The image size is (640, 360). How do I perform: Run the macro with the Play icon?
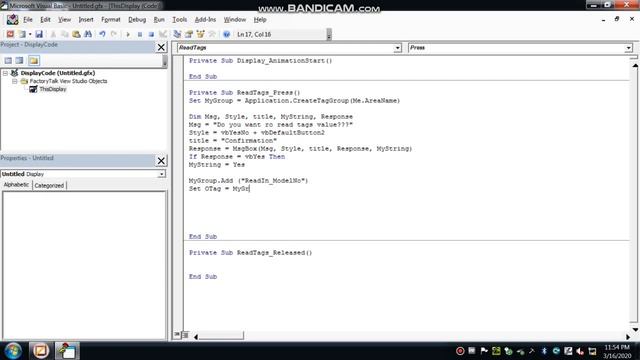click(128, 34)
